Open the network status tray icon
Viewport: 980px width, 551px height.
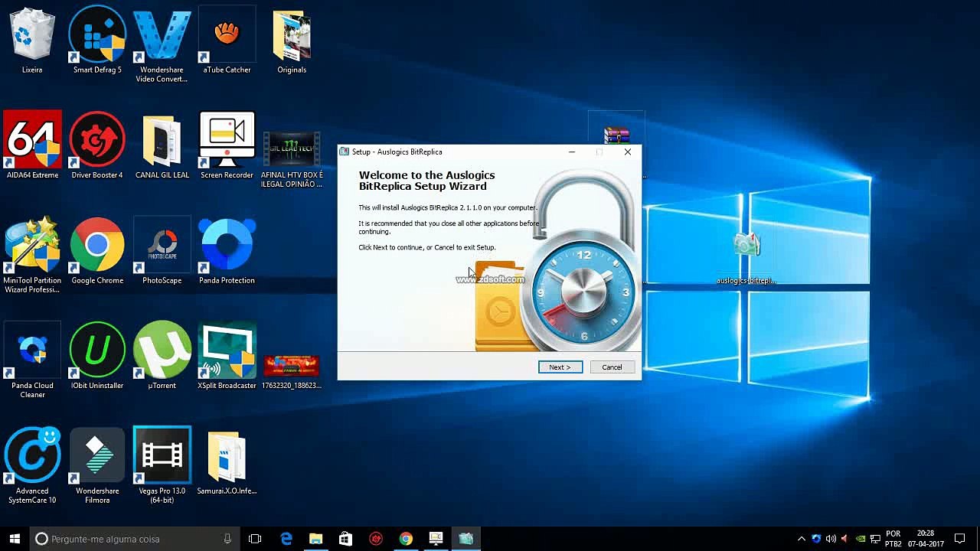[875, 539]
